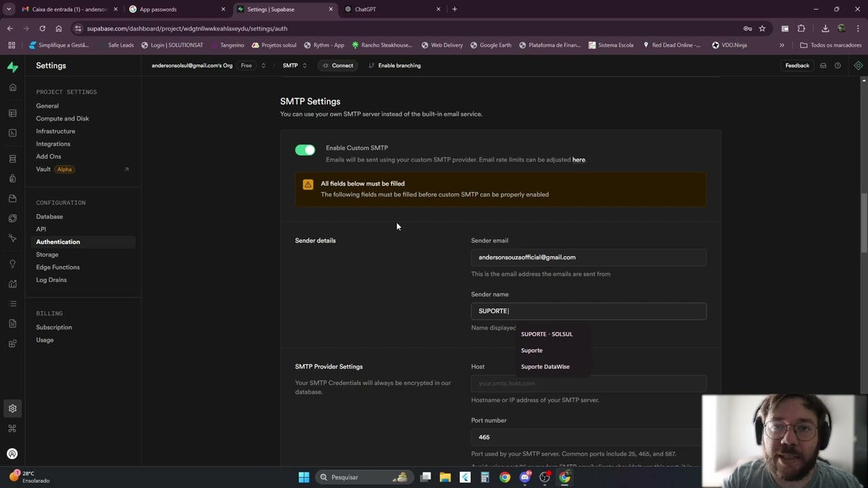Follow the 'here' rate limits link
Image resolution: width=868 pixels, height=488 pixels.
[x=578, y=160]
